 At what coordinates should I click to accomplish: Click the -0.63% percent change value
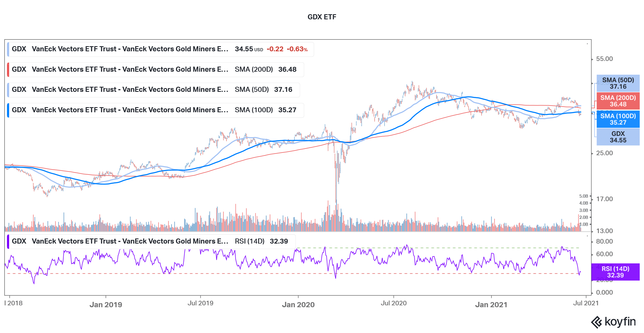[x=297, y=49]
